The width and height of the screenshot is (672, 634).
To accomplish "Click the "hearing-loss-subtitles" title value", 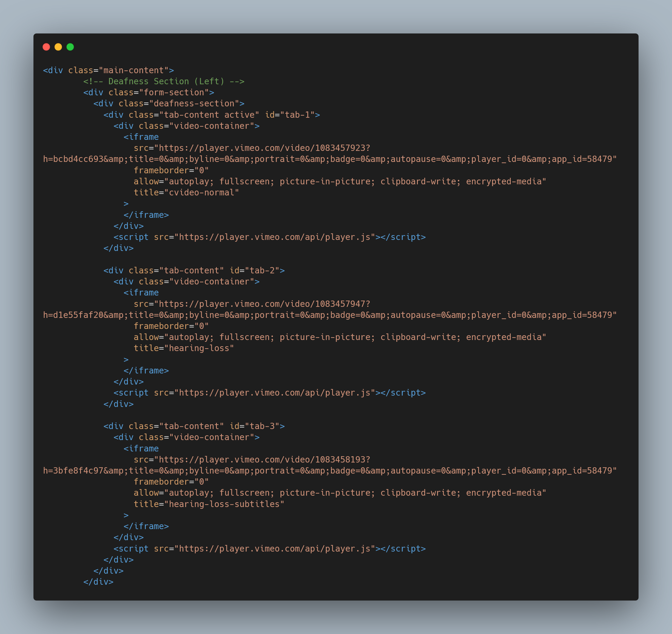I will [x=224, y=504].
